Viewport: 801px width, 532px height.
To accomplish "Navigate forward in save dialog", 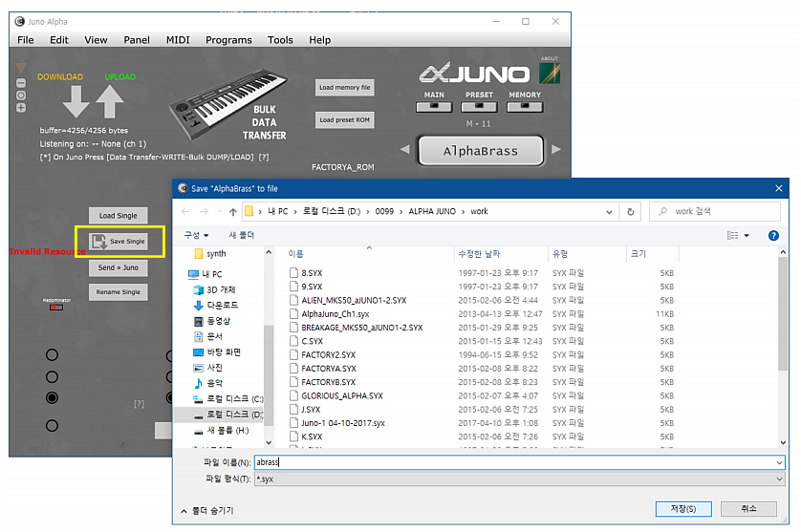I will [x=204, y=211].
